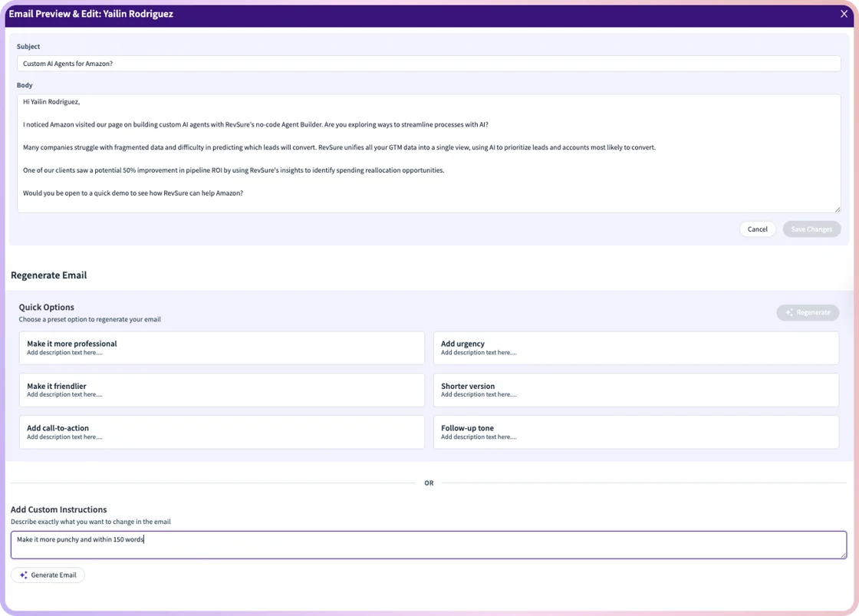Click the line starting 'Many companies struggle'

point(339,147)
